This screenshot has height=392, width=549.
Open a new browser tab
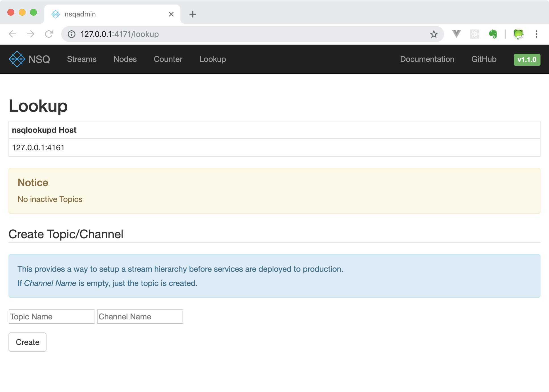tap(193, 14)
